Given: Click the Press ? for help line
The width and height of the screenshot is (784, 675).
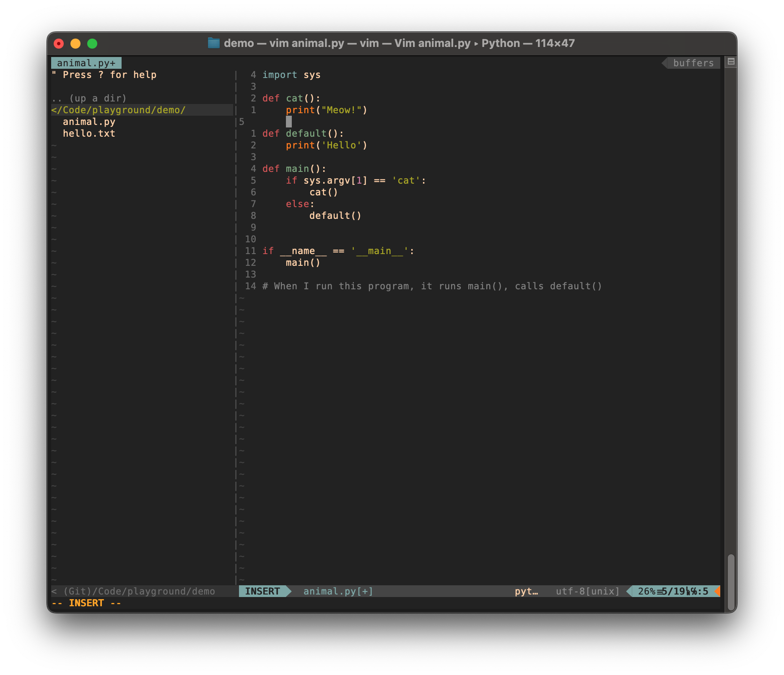Looking at the screenshot, I should pos(104,75).
